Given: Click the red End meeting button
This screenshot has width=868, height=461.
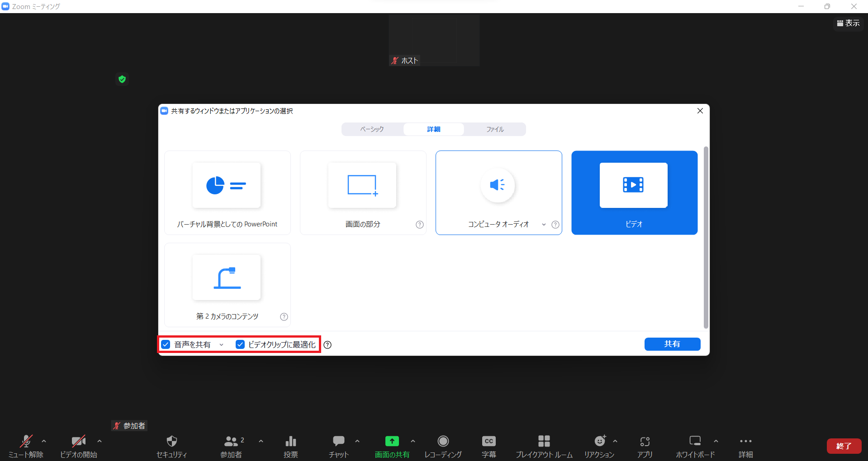Looking at the screenshot, I should (844, 446).
